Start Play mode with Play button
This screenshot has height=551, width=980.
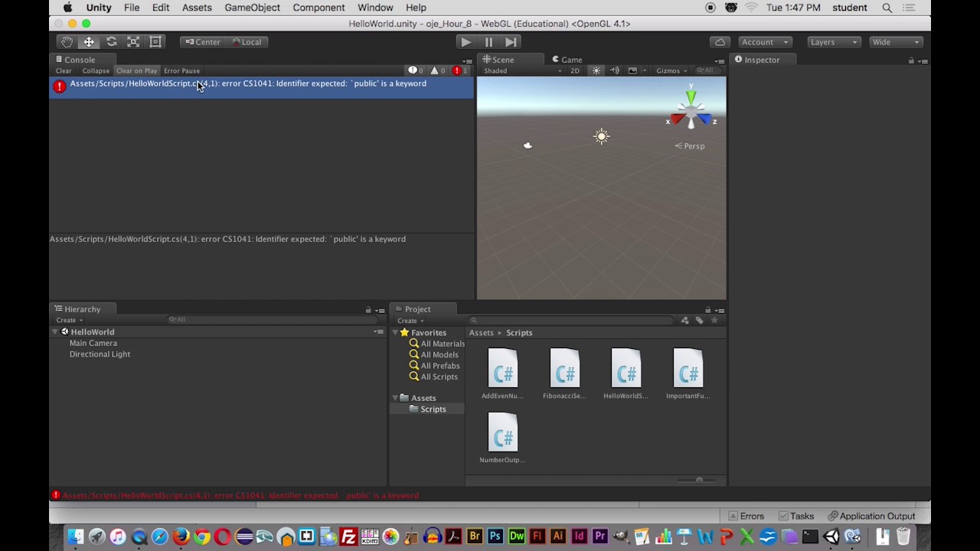pos(465,42)
